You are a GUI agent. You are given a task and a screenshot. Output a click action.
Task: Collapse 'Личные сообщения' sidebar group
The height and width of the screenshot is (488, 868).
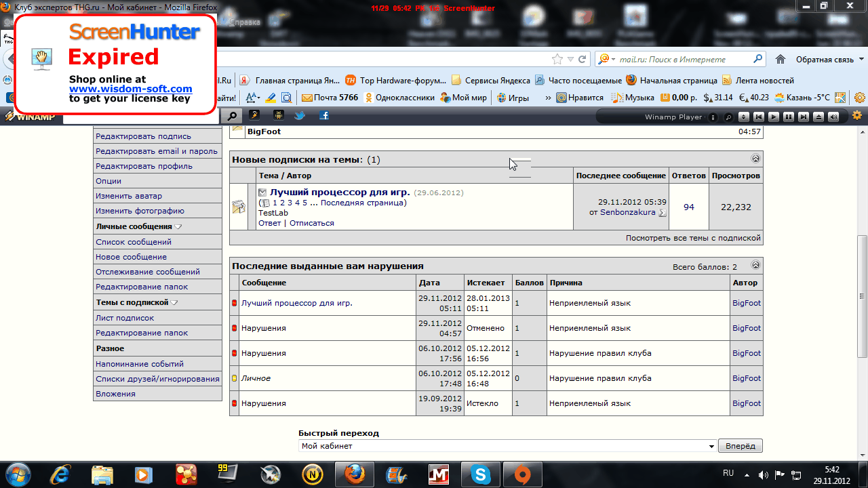pos(178,227)
